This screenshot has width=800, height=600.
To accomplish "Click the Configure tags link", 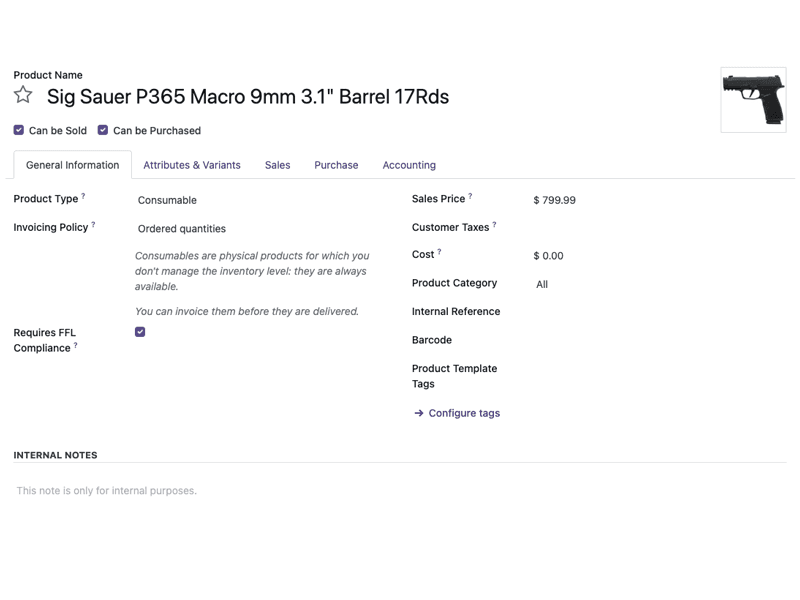I will click(x=464, y=413).
